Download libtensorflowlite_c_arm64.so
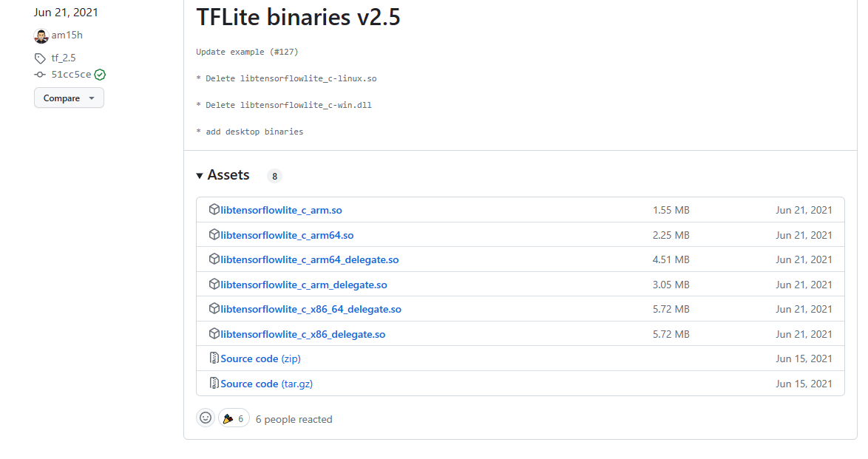This screenshot has height=459, width=868. 287,235
